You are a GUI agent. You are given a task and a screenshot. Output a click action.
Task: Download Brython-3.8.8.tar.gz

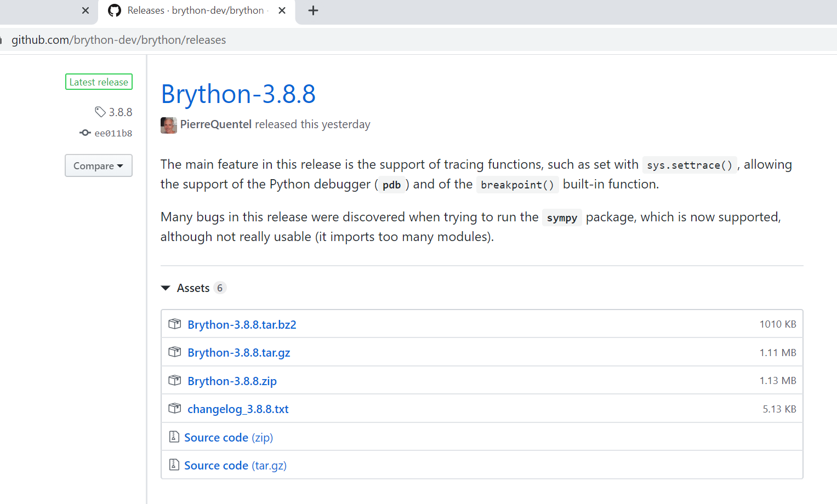[239, 353]
